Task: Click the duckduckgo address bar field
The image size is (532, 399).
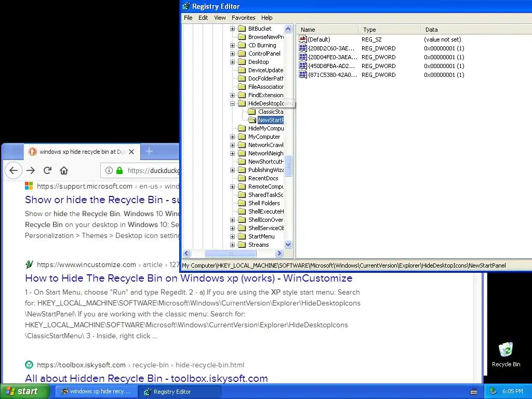Action: pyautogui.click(x=140, y=170)
